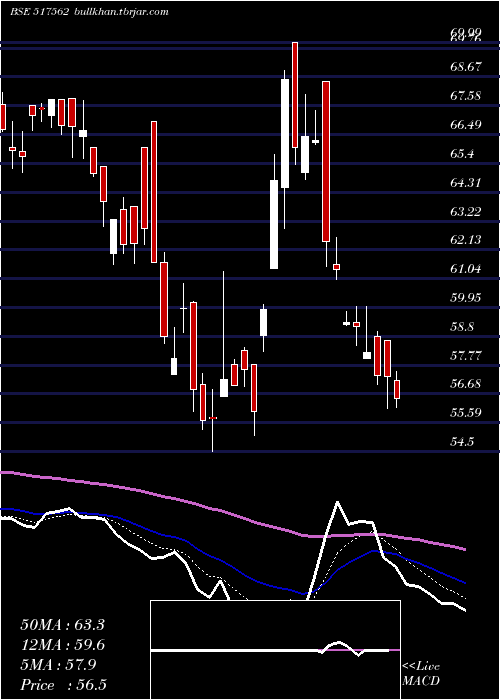Viewport: 500px width, 700px height.
Task: Click the Price : 56.5 reading
Action: (x=63, y=685)
